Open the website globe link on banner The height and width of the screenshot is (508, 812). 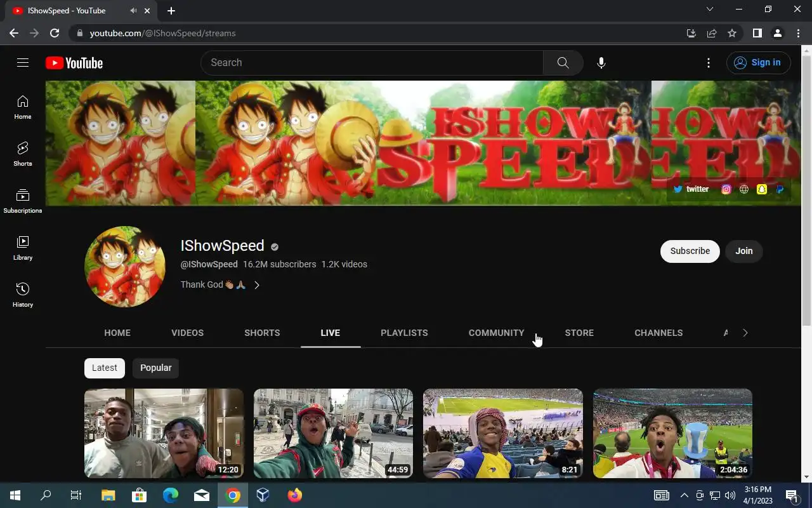[x=744, y=189]
